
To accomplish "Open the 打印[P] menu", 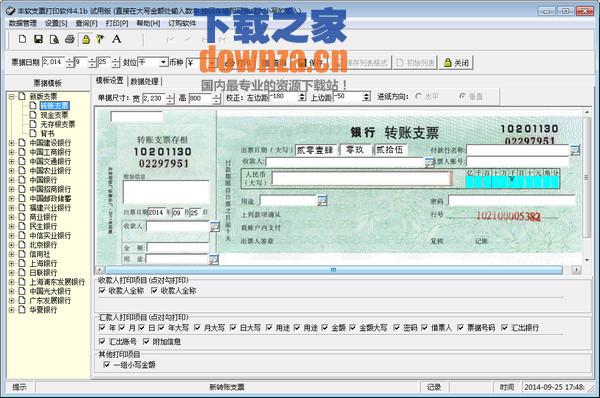I will click(117, 23).
